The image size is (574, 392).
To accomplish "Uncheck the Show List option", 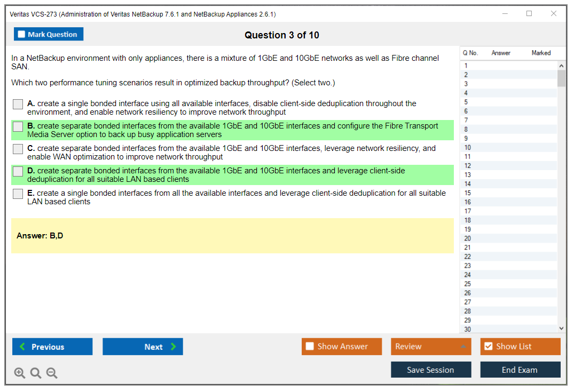I will coord(488,347).
